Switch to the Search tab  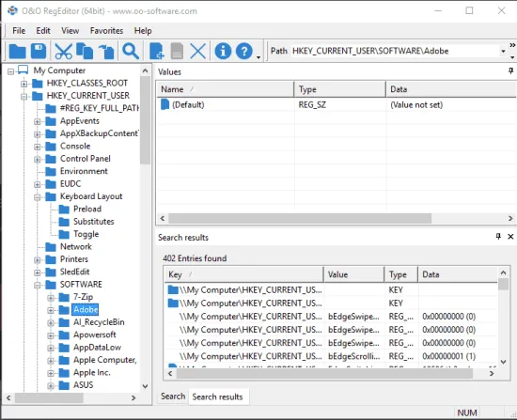(x=173, y=396)
